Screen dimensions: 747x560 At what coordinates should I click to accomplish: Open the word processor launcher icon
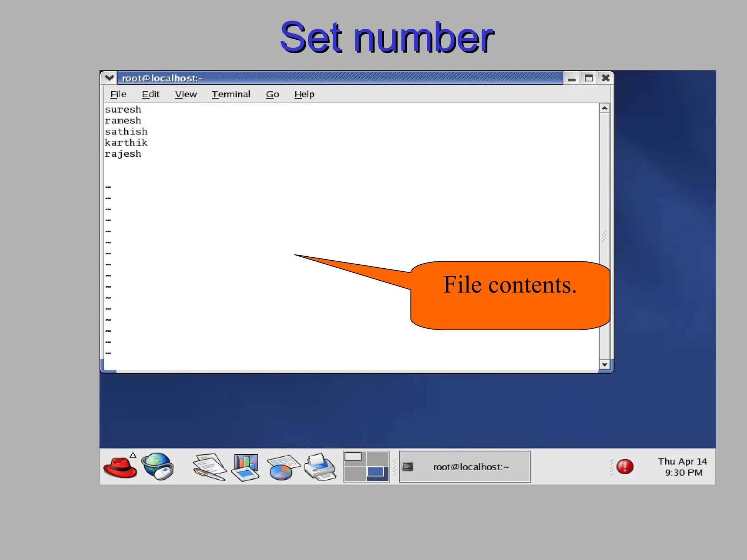pyautogui.click(x=209, y=467)
